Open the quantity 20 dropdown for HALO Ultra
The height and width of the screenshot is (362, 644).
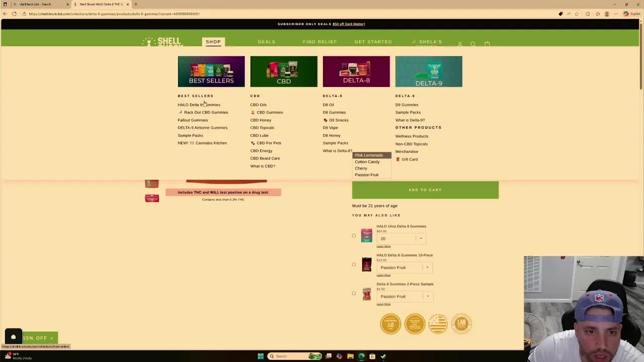401,239
